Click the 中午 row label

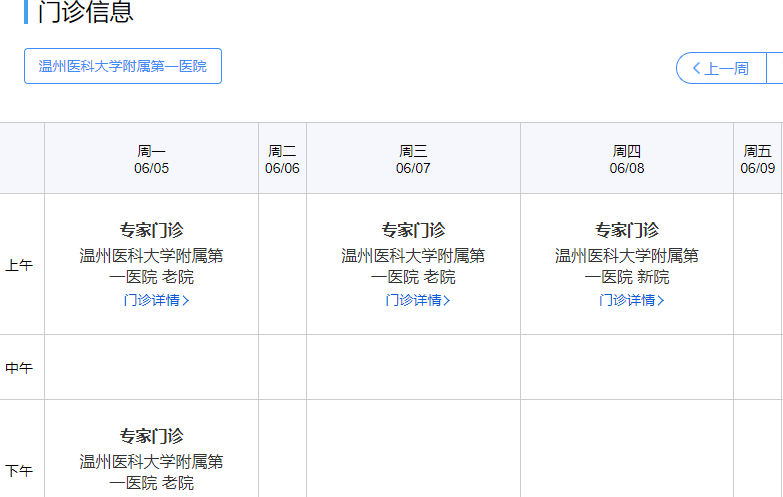point(20,368)
